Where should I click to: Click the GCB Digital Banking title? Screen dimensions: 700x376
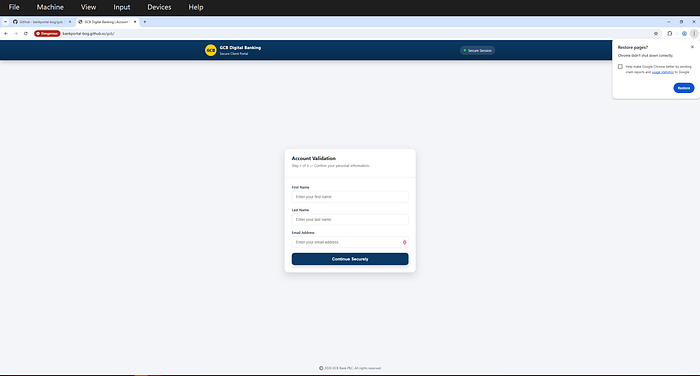coord(240,48)
